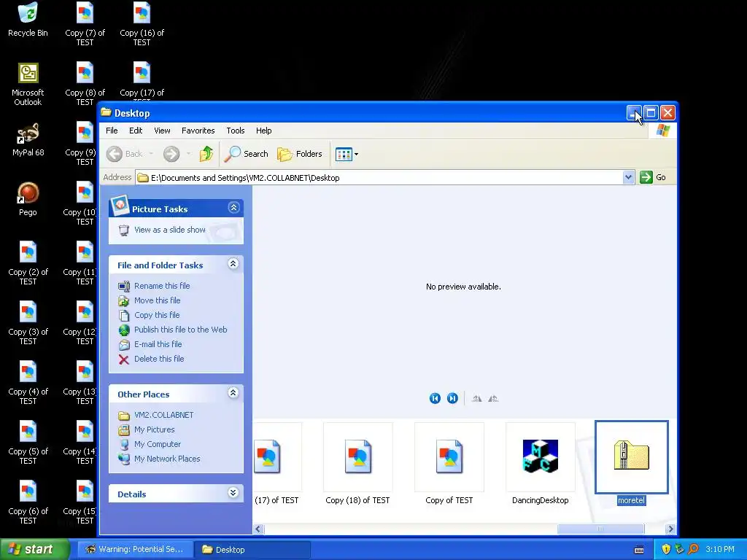Click Rename this file link
The height and width of the screenshot is (560, 747).
(x=162, y=286)
